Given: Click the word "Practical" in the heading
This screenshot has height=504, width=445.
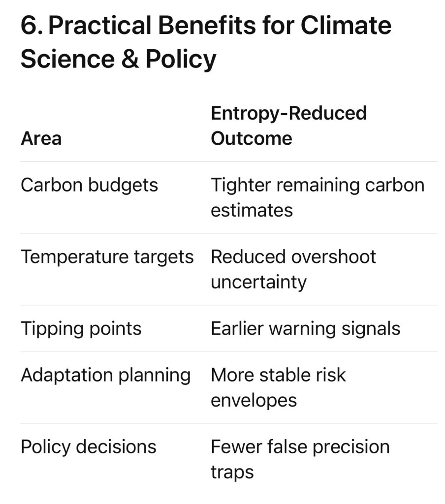Looking at the screenshot, I should click(x=97, y=26).
